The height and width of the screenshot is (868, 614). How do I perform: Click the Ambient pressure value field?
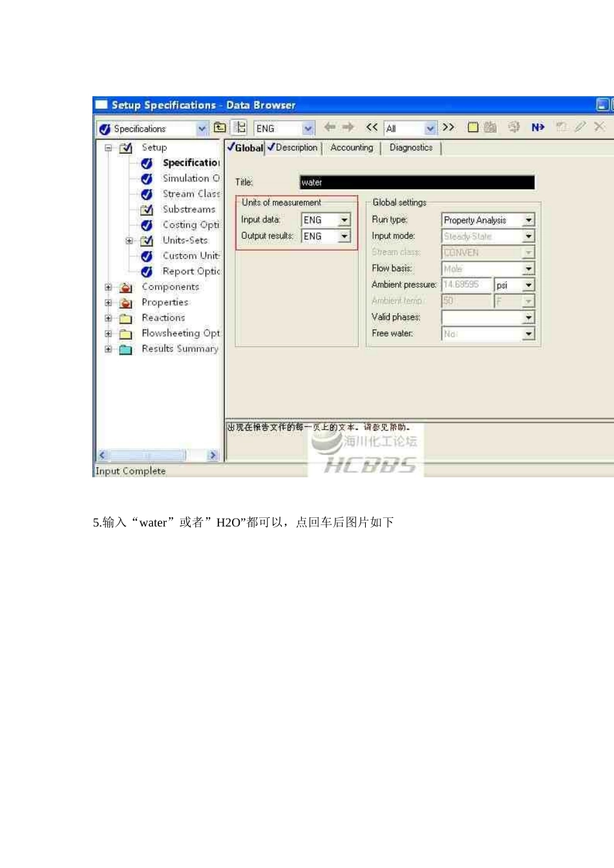click(467, 285)
